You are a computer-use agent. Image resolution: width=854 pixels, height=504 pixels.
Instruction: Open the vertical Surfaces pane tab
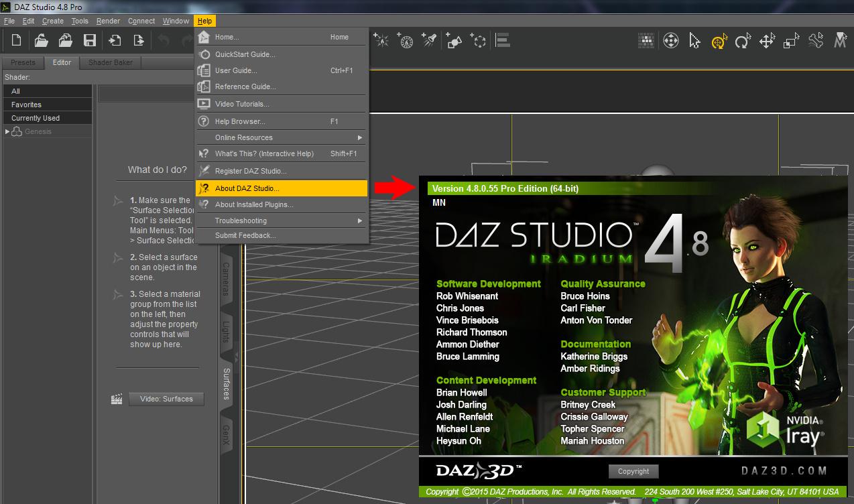(x=227, y=384)
